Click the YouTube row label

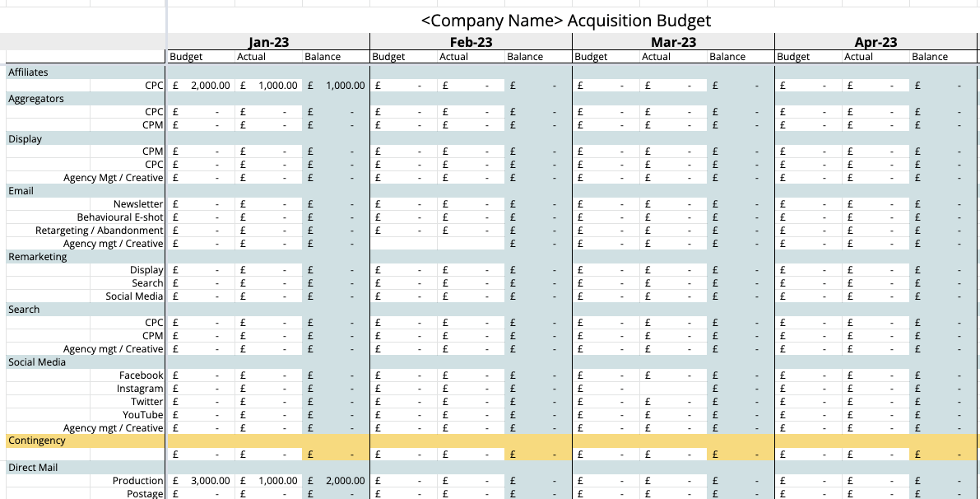[143, 415]
